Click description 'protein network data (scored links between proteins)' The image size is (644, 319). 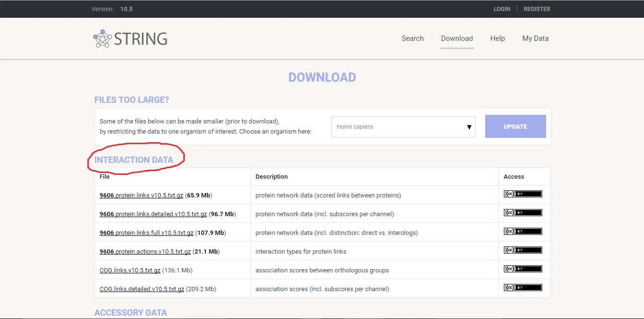[x=328, y=196]
